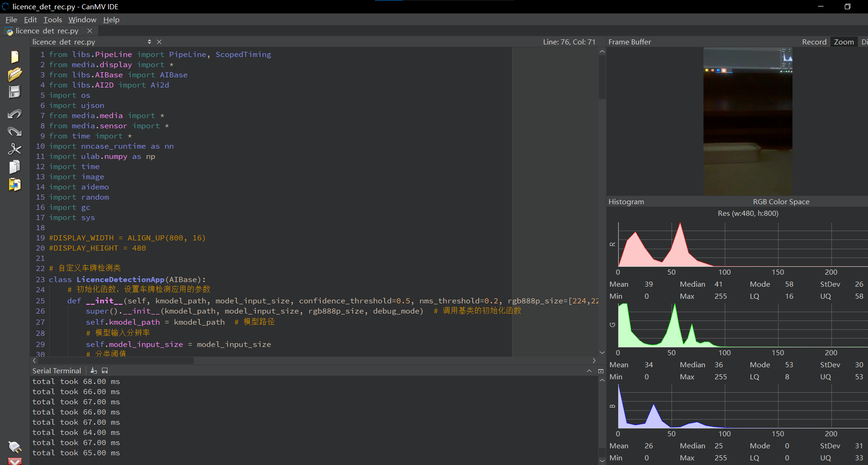Toggle Zoom in Frame Buffer
The height and width of the screenshot is (465, 868).
[843, 42]
